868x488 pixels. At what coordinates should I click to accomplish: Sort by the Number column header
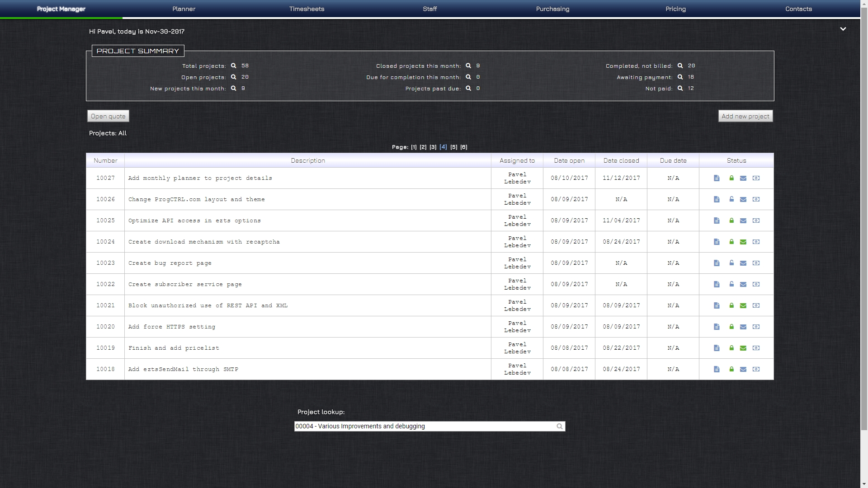point(105,160)
